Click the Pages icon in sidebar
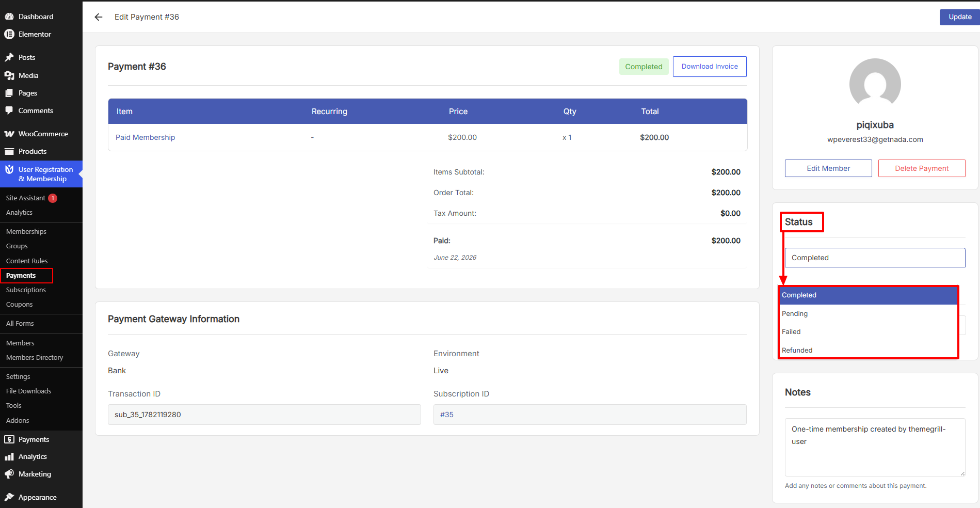Image resolution: width=980 pixels, height=508 pixels. pyautogui.click(x=9, y=93)
